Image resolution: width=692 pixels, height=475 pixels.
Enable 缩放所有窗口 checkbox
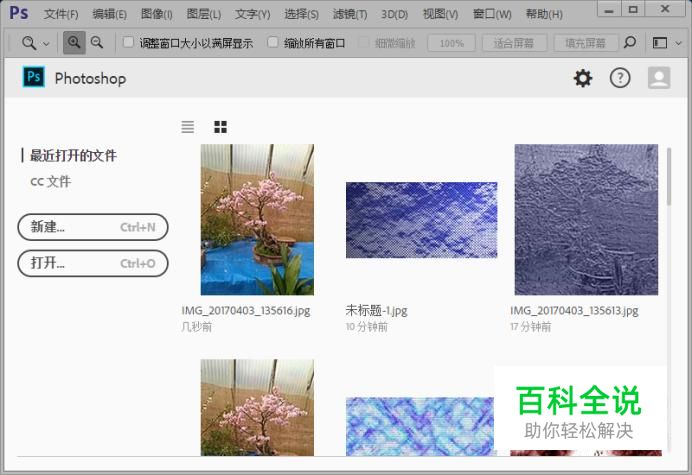[x=273, y=42]
